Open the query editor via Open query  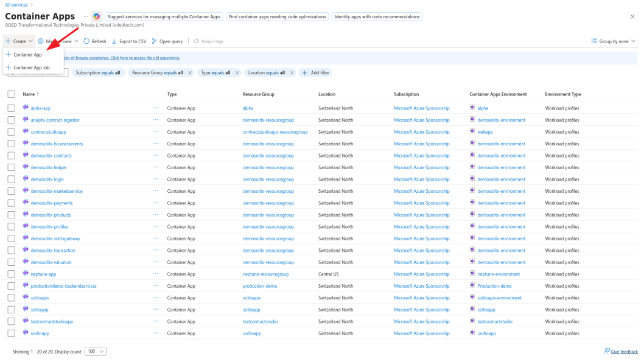167,41
